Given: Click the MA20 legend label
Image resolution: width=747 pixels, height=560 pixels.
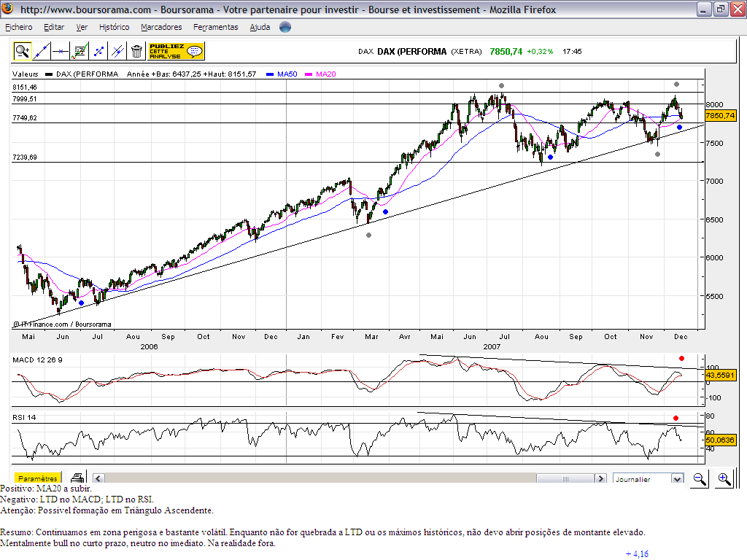Looking at the screenshot, I should tap(326, 74).
